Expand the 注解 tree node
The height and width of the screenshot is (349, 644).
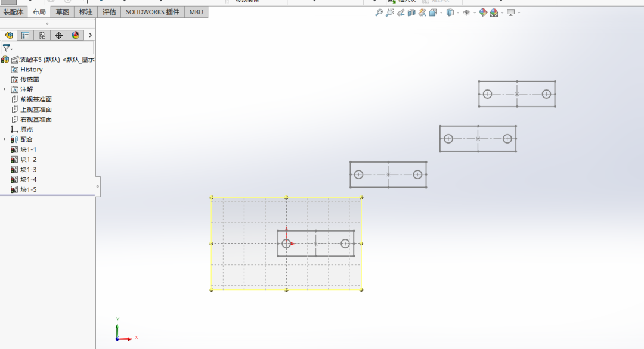pos(5,89)
